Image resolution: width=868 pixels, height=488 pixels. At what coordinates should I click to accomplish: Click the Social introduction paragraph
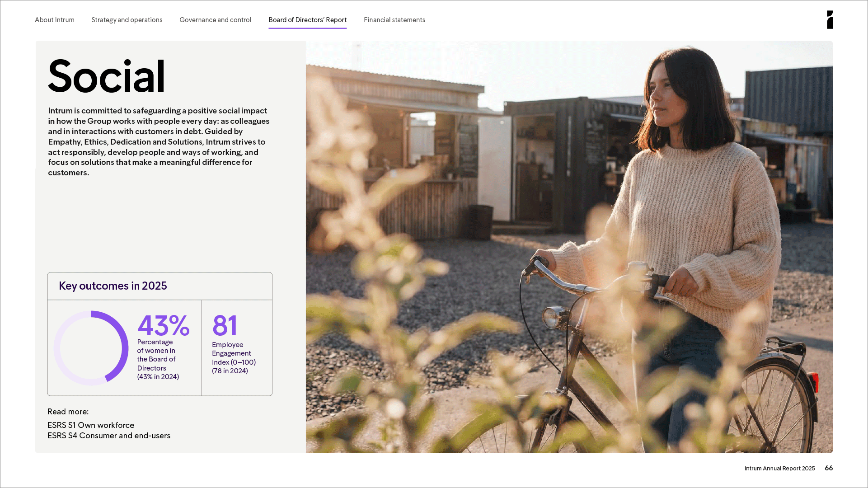coord(159,141)
